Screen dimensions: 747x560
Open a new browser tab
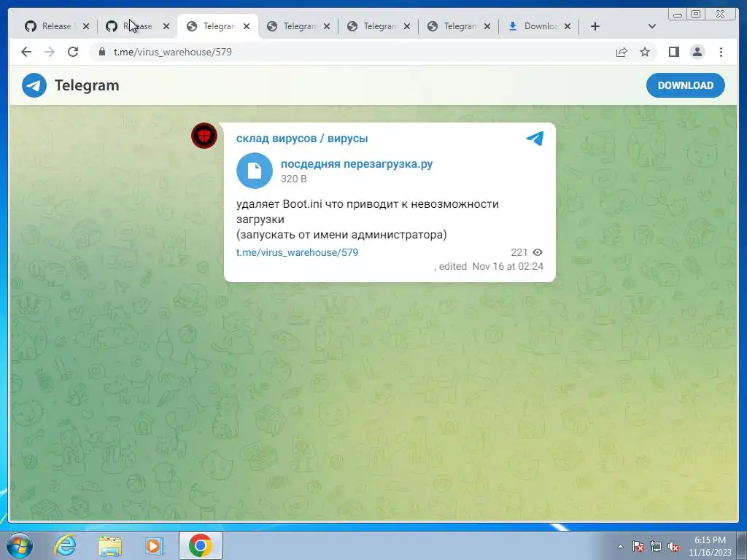click(x=595, y=26)
